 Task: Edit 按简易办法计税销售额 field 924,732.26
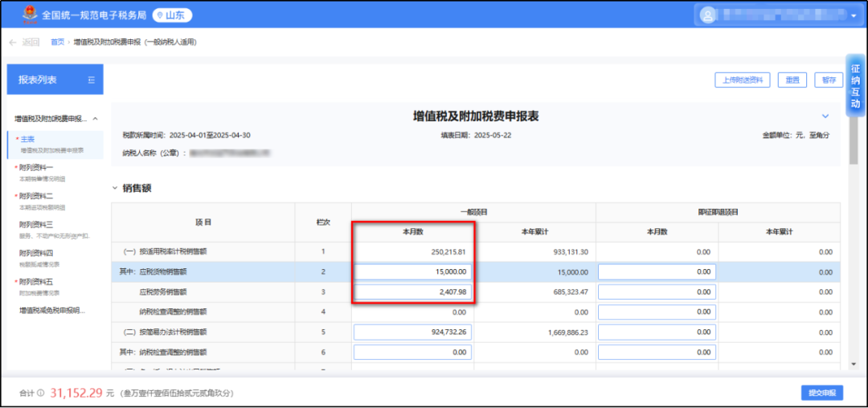pos(413,333)
